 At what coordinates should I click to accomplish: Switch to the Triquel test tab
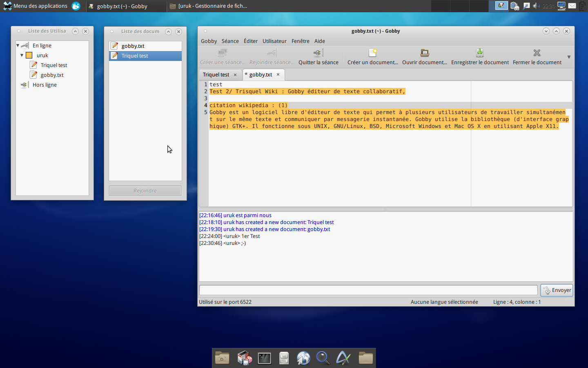pyautogui.click(x=216, y=74)
